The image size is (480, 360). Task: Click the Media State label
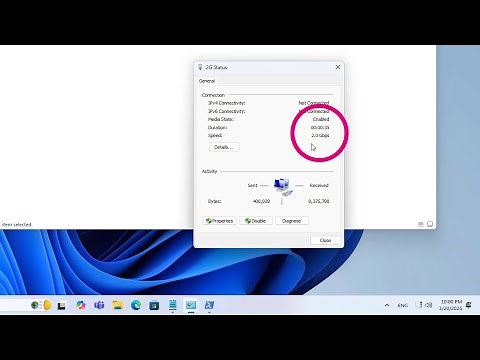(x=221, y=119)
